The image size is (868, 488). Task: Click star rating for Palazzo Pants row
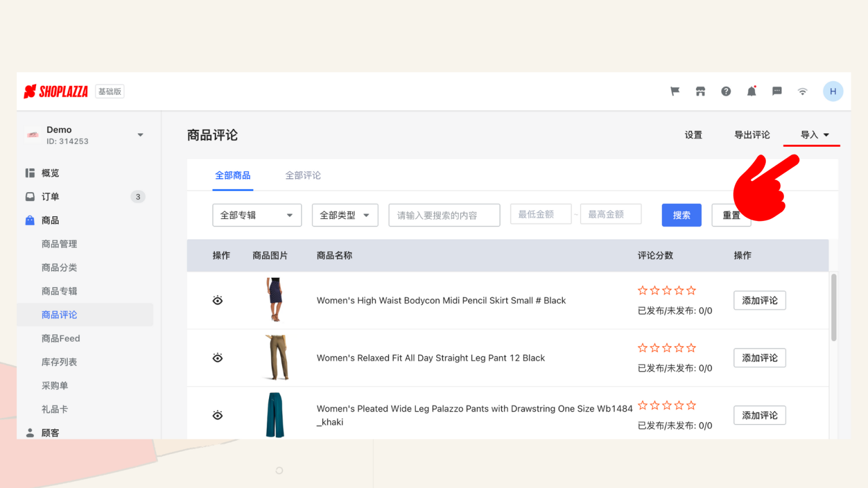667,406
